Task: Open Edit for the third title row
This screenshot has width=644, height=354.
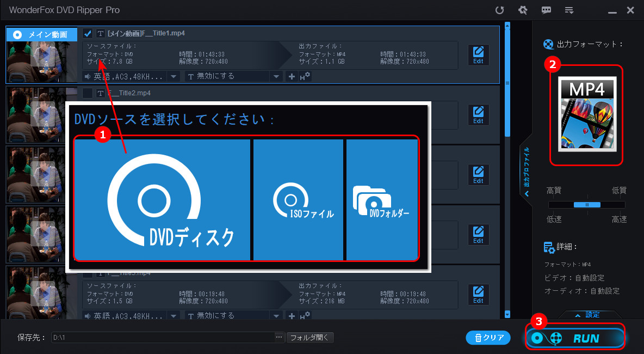Action: tap(478, 175)
